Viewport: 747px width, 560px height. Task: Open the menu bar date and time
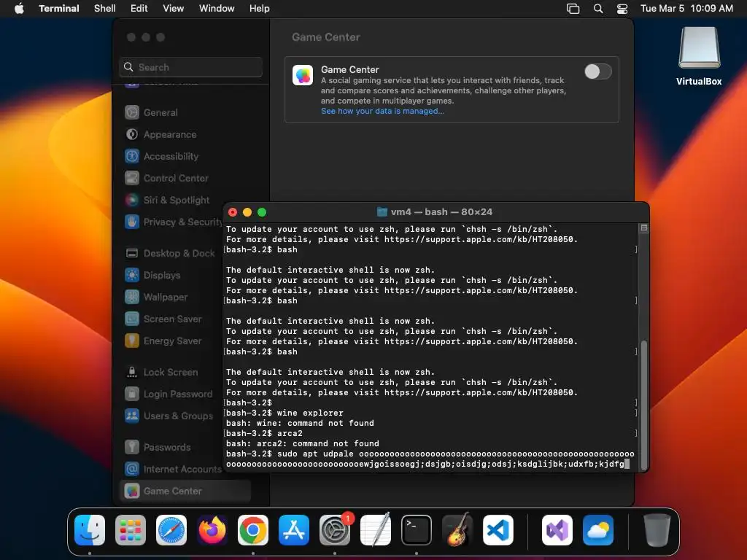point(686,8)
